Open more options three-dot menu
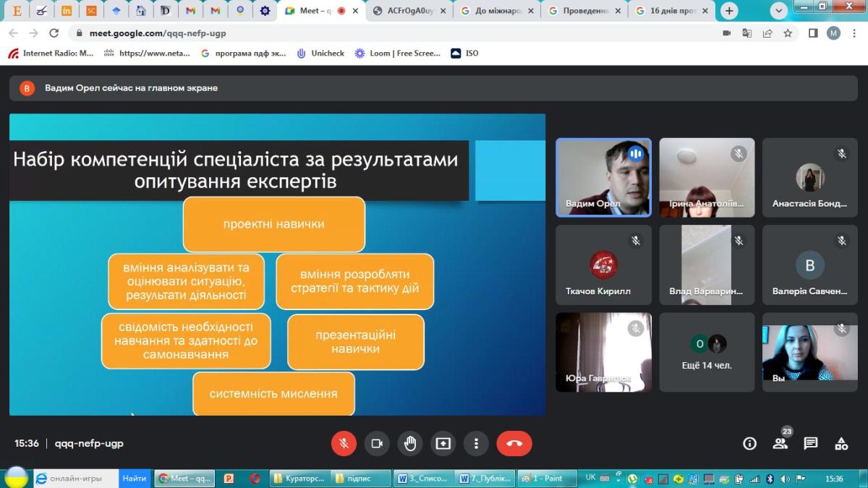 476,443
